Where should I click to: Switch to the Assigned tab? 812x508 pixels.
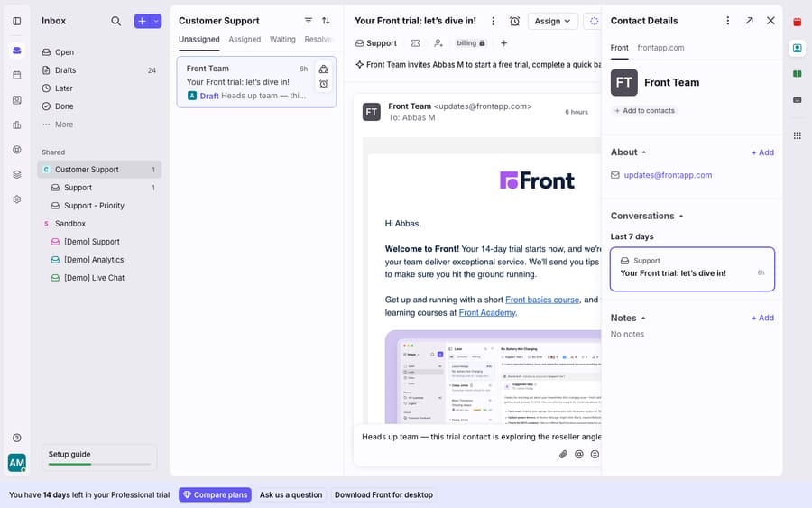pyautogui.click(x=245, y=40)
